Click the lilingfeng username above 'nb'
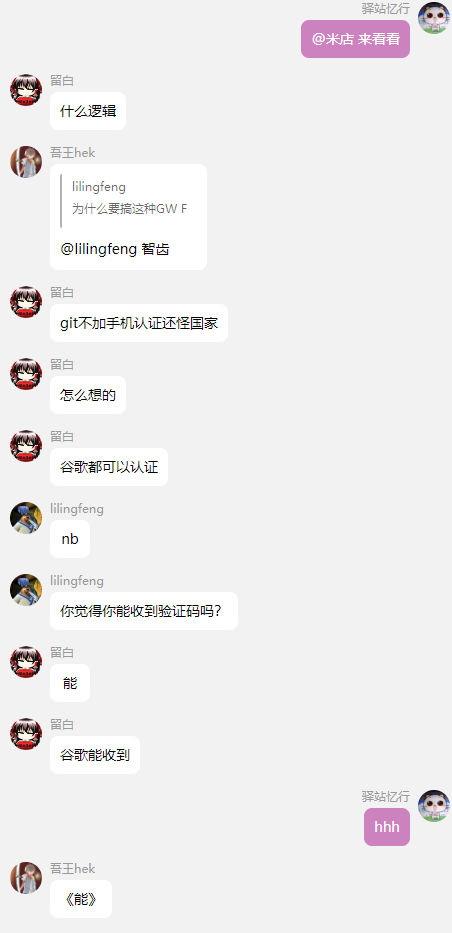This screenshot has height=933, width=452. [x=77, y=509]
